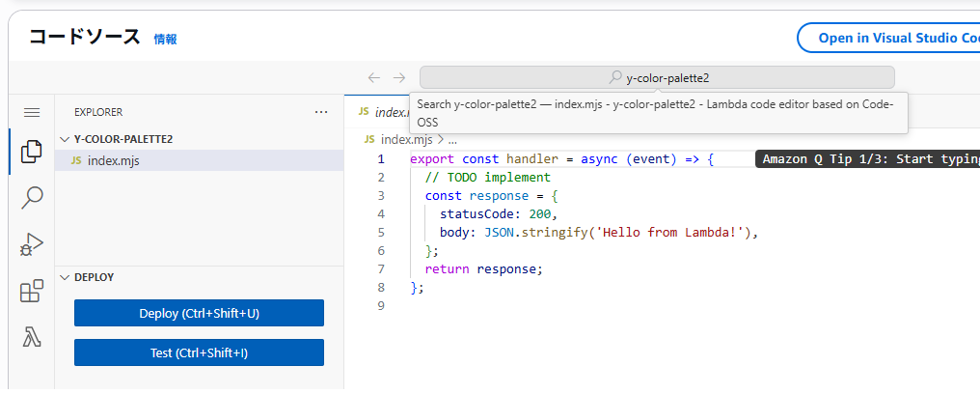Collapse the Y-COLOR-PALETTE2 folder section
This screenshot has height=394, width=980.
pyautogui.click(x=65, y=139)
